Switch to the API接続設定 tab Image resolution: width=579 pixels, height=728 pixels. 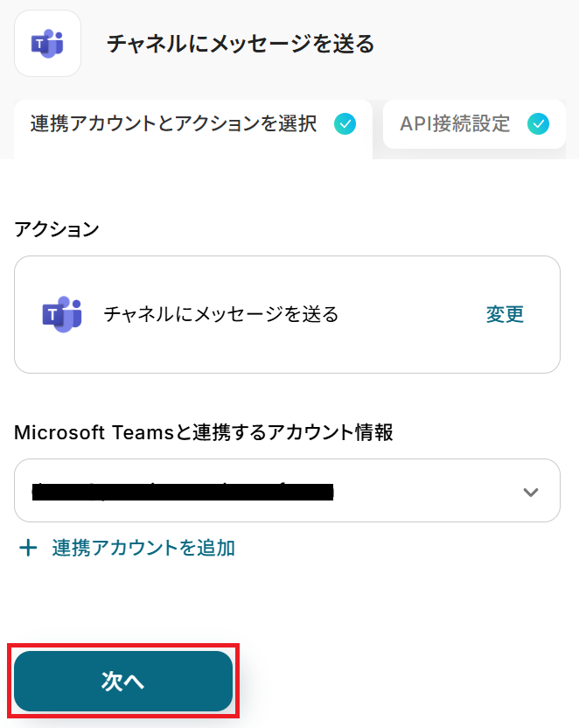coord(455,123)
